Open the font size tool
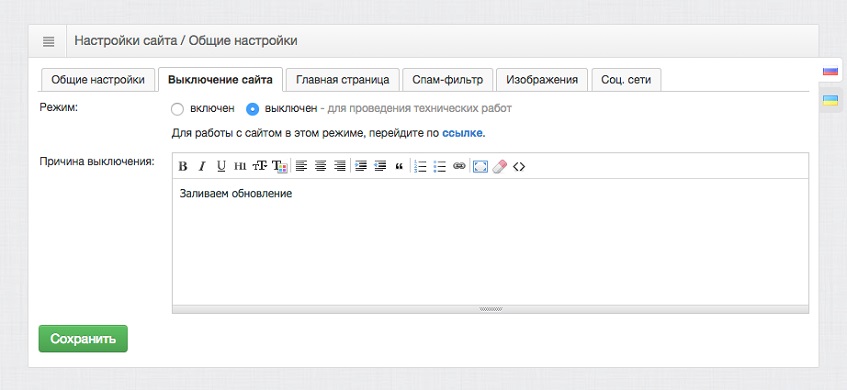Image resolution: width=847 pixels, height=390 pixels. (x=259, y=166)
